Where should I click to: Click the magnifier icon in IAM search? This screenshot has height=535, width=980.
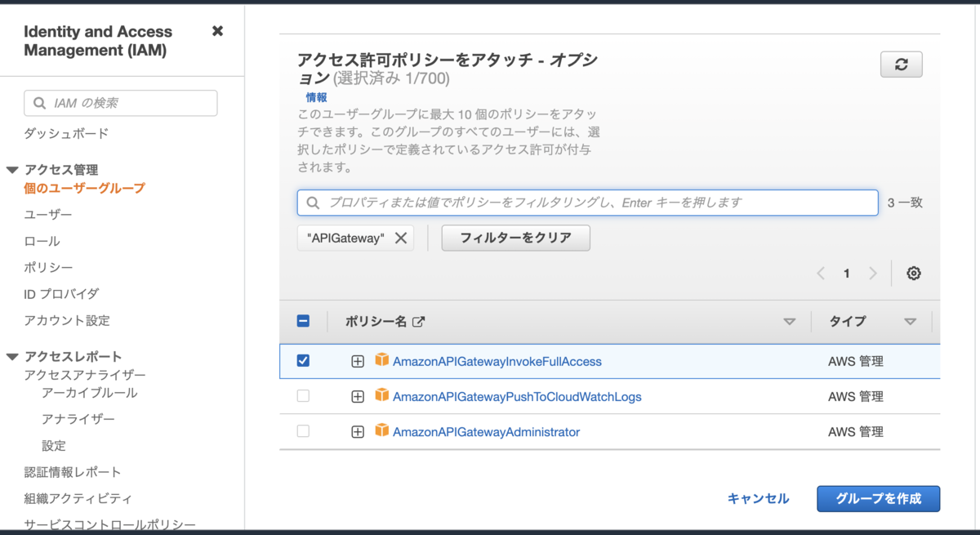[39, 103]
